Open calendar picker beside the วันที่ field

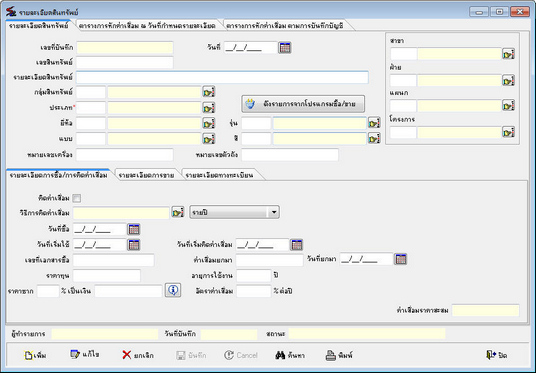(285, 48)
